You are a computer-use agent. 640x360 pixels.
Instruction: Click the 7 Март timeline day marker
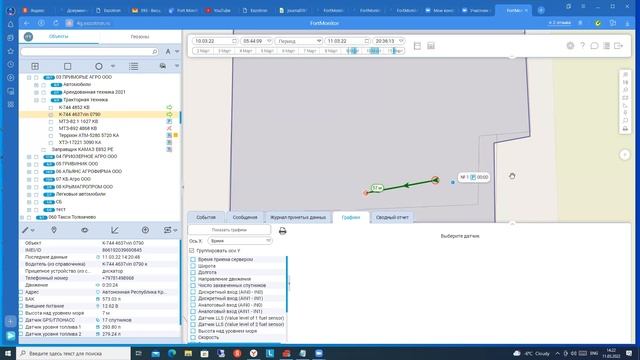[309, 51]
